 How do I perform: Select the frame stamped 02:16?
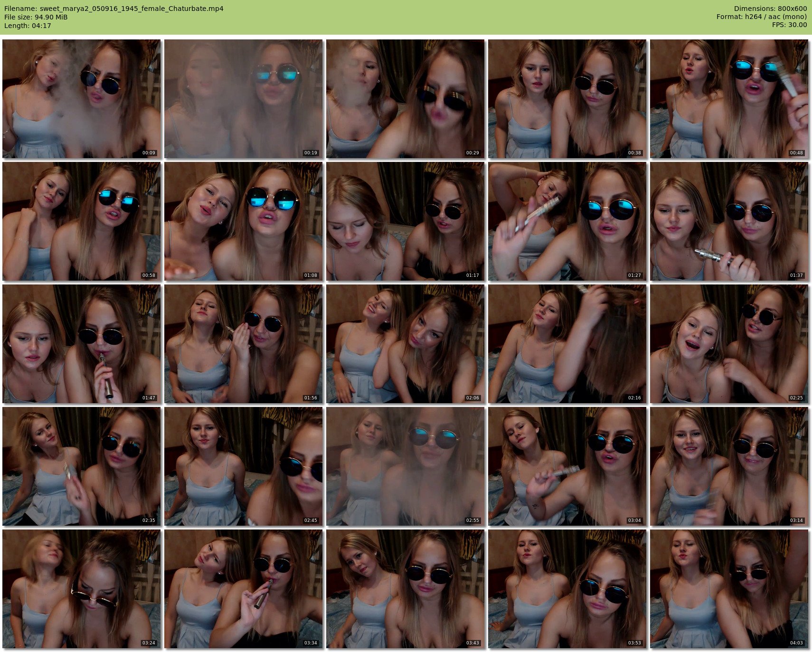click(567, 344)
